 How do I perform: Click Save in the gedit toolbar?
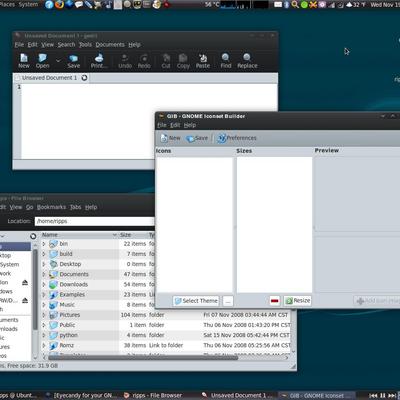point(73,61)
